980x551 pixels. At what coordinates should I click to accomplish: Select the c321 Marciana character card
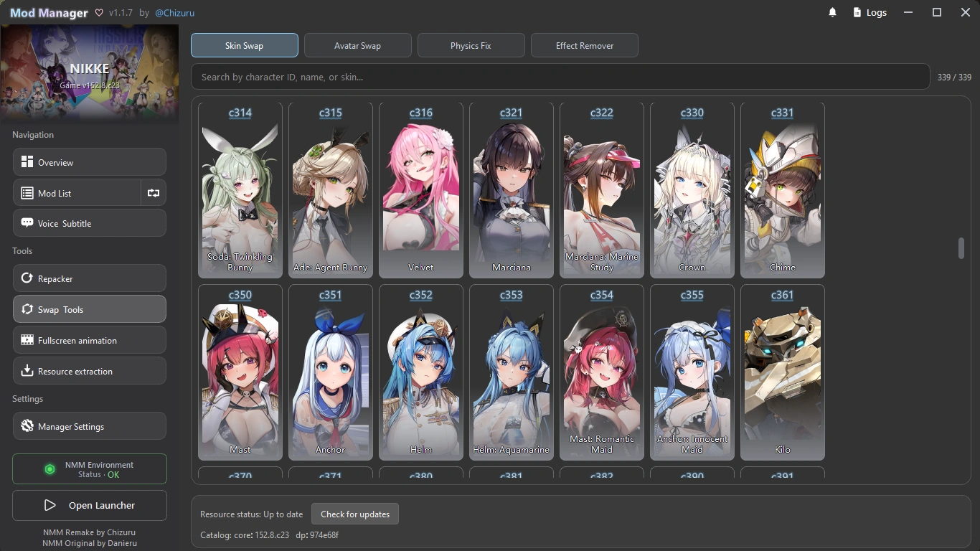[x=512, y=190]
